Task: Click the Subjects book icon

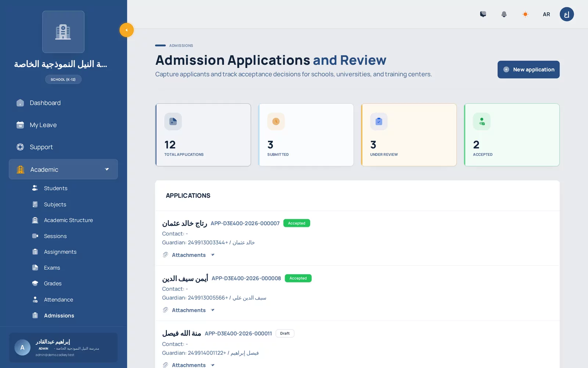Action: [x=35, y=204]
